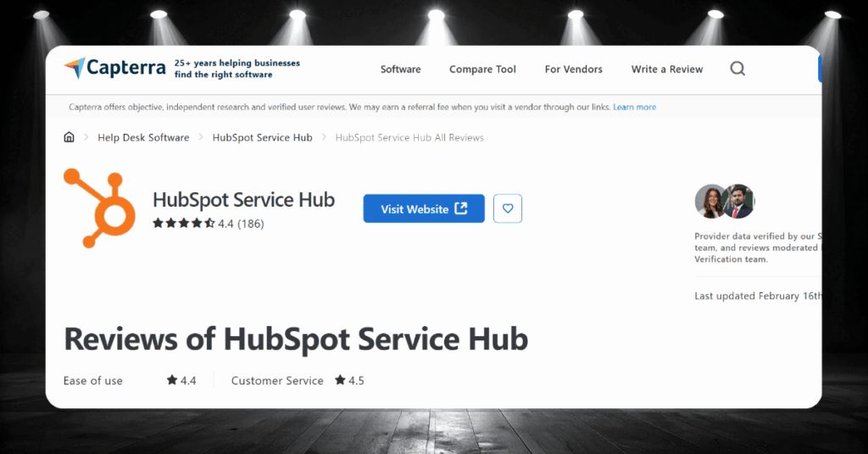
Task: Click the Customer Service label
Action: (x=277, y=380)
